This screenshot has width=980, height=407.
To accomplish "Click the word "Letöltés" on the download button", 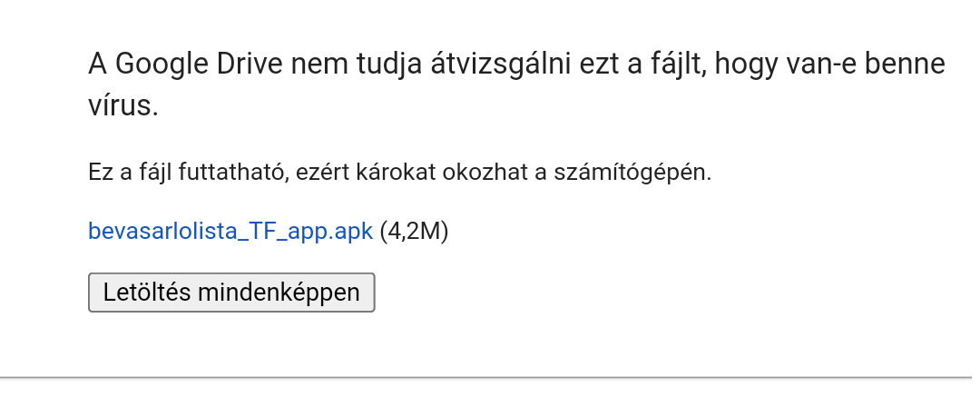I will 147,293.
